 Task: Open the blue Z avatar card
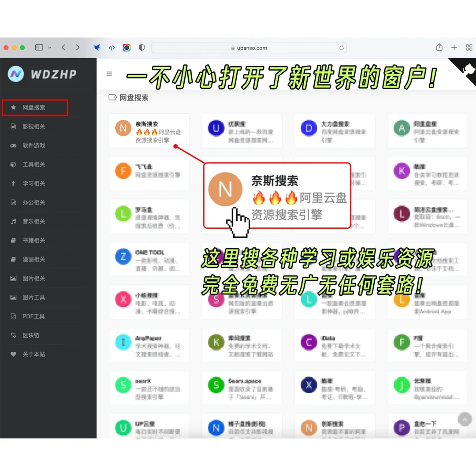click(149, 259)
